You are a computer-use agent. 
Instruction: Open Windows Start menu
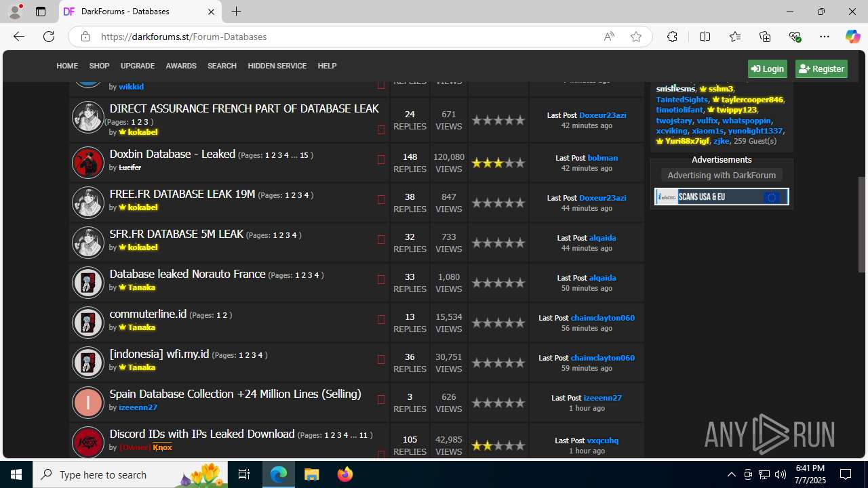[16, 474]
